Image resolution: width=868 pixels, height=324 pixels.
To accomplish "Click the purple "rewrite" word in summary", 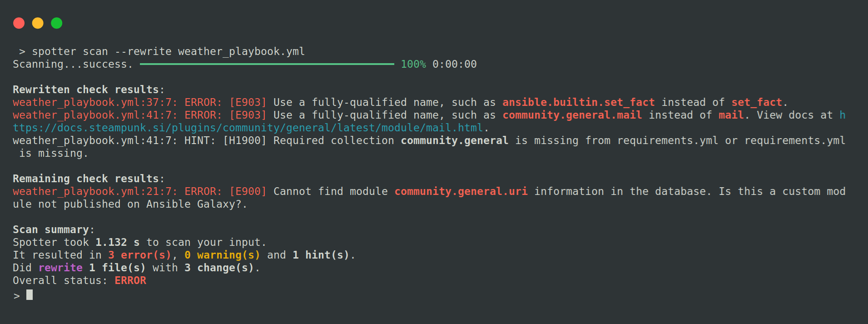I will 61,268.
